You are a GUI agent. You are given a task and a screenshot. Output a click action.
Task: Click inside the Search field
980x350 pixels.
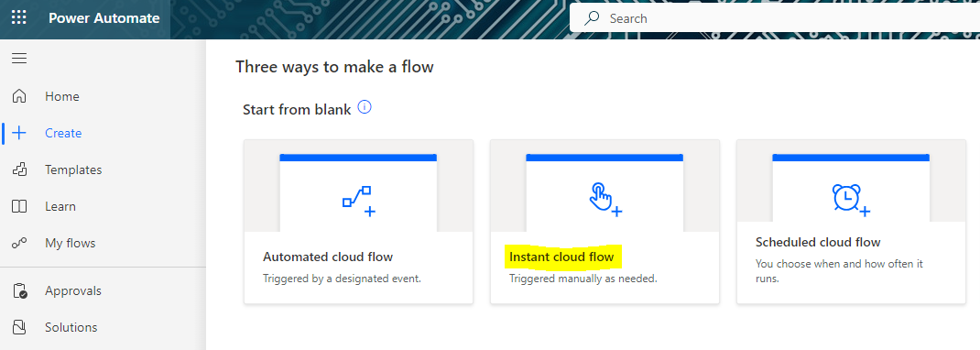pos(775,18)
